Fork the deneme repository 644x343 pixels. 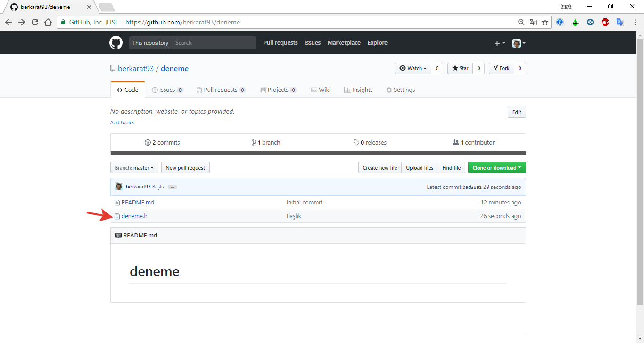501,68
